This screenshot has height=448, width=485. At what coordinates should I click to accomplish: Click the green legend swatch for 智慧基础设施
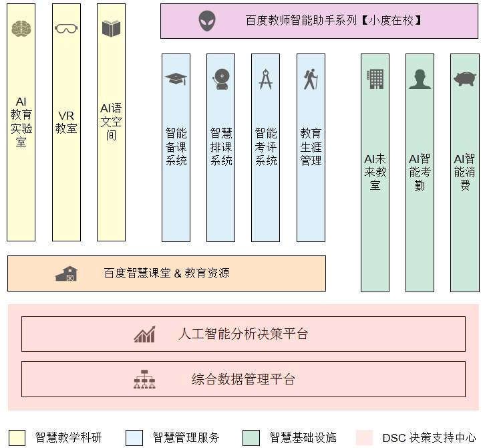pyautogui.click(x=251, y=438)
